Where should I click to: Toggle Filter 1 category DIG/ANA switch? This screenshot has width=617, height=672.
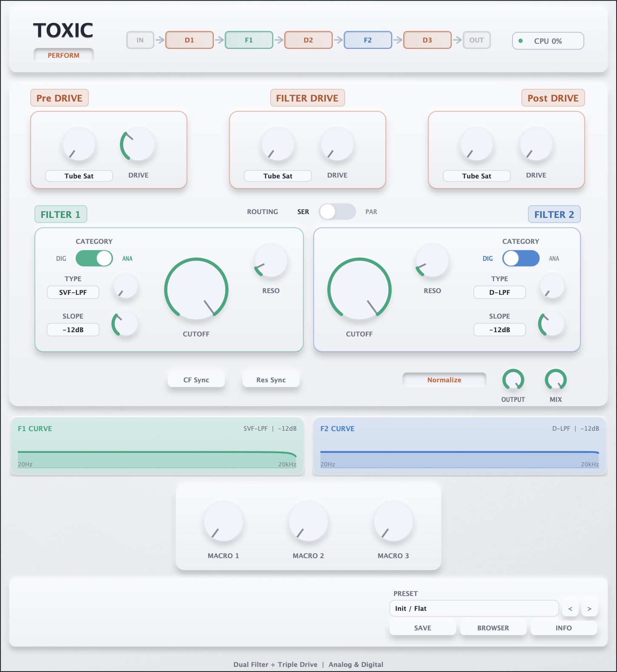click(x=94, y=258)
